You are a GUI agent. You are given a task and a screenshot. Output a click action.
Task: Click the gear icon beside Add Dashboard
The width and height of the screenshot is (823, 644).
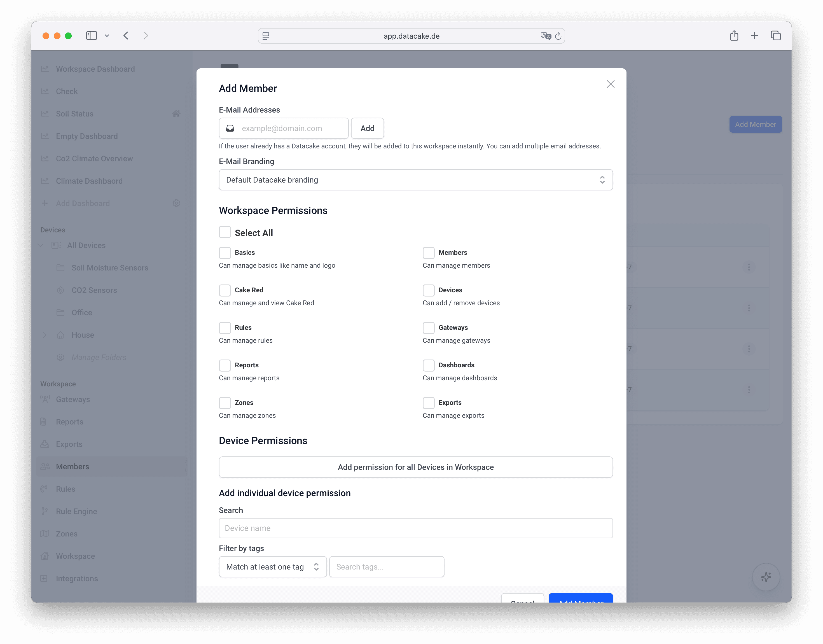176,203
